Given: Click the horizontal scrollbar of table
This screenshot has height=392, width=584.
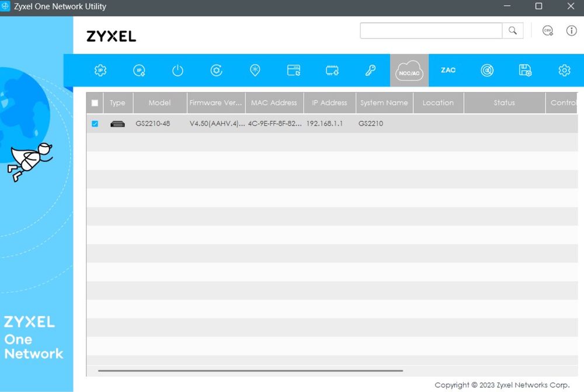Looking at the screenshot, I should tap(251, 371).
